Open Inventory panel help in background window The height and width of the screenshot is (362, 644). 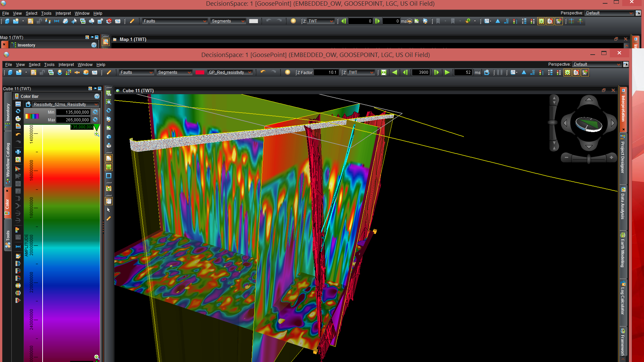[94, 45]
